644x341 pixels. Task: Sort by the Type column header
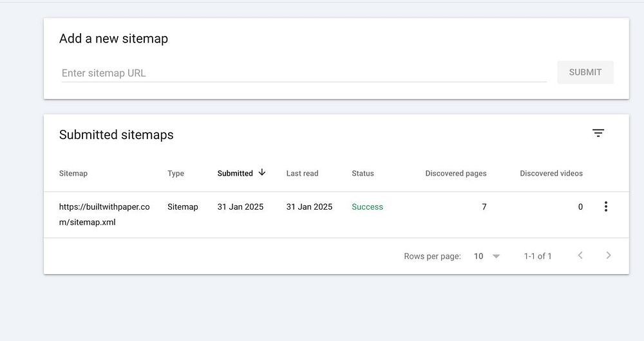(x=176, y=173)
